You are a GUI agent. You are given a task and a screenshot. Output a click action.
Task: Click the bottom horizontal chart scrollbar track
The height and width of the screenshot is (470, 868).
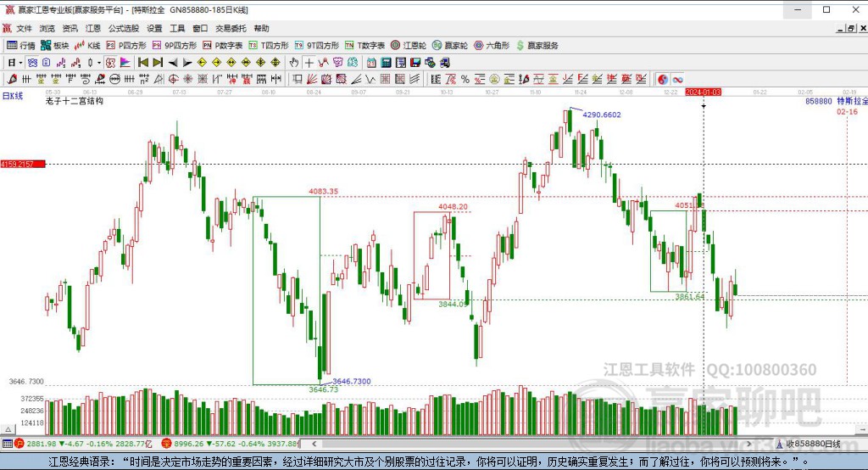[531, 444]
